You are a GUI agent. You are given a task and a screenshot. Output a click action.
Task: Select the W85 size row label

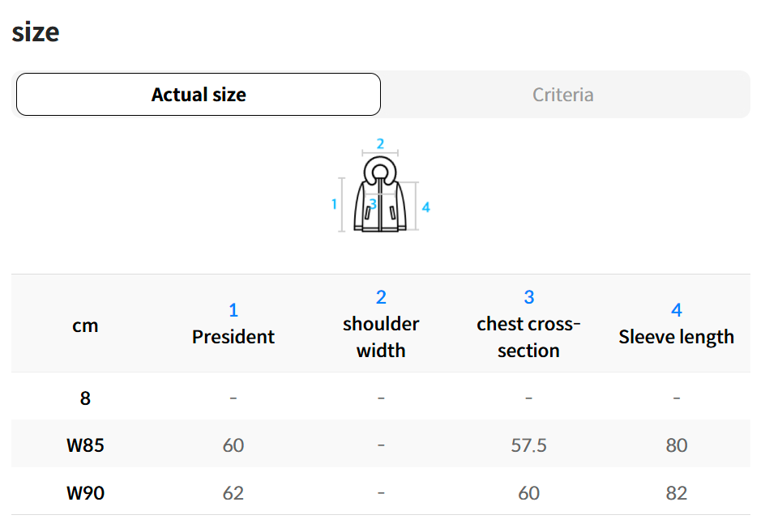click(x=86, y=445)
